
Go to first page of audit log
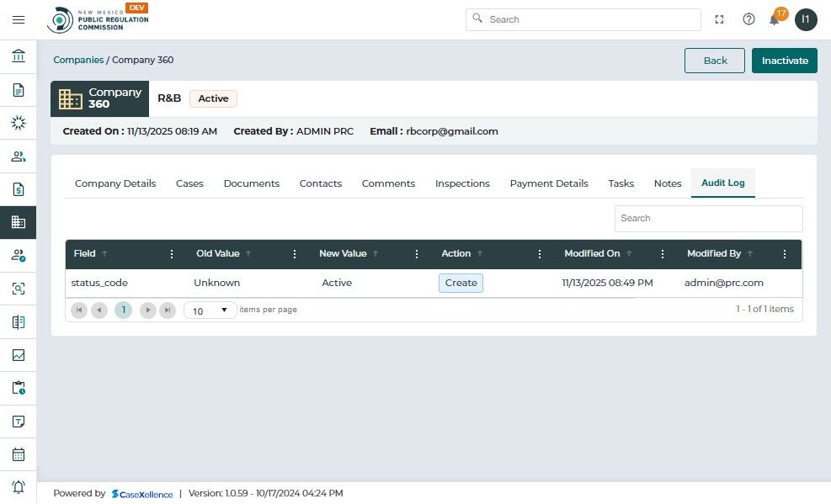79,310
